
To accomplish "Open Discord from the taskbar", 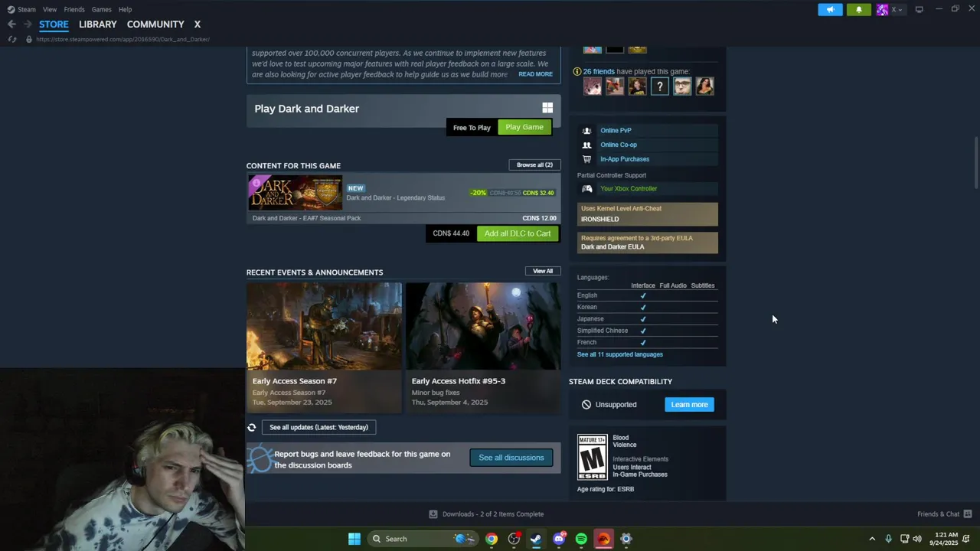I will click(559, 539).
